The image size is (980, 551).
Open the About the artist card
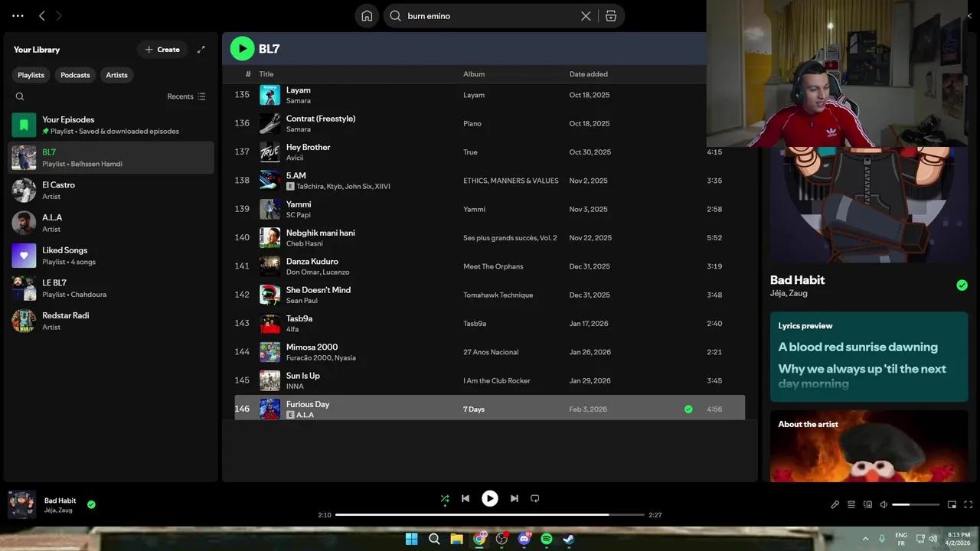[869, 446]
